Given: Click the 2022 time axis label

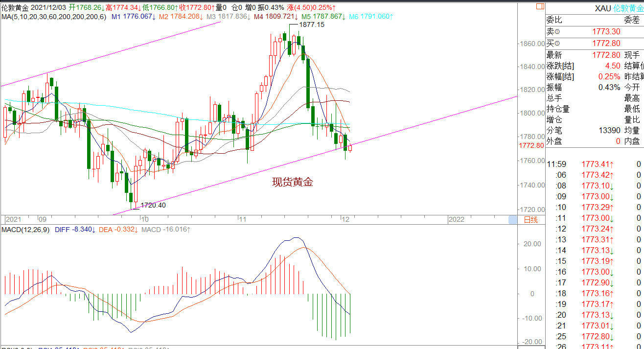Looking at the screenshot, I should 457,220.
